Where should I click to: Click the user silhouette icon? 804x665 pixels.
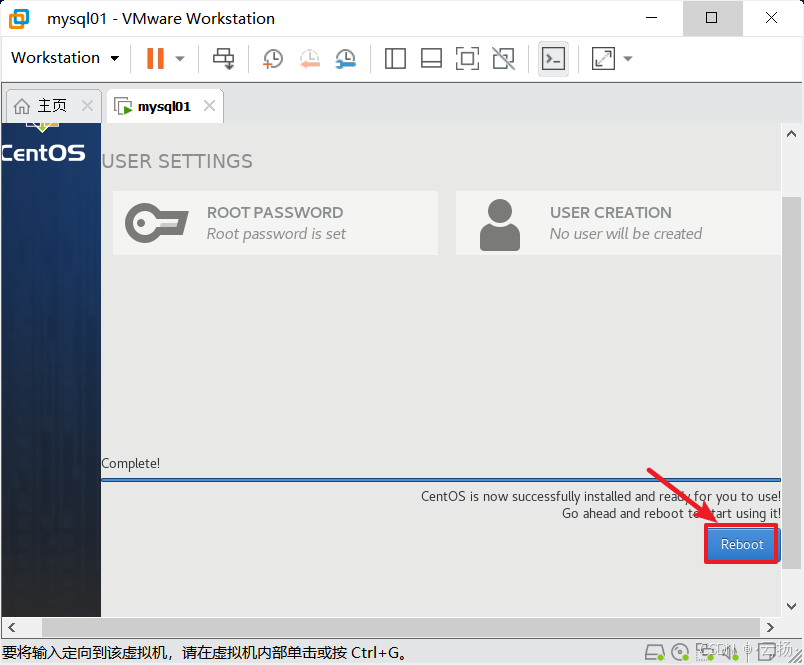pos(500,225)
